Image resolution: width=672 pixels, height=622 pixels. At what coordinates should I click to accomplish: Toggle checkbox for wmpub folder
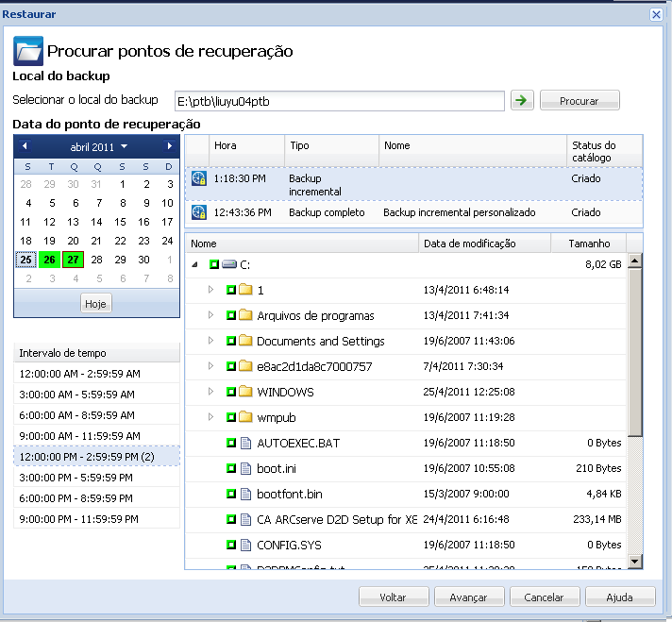(231, 417)
